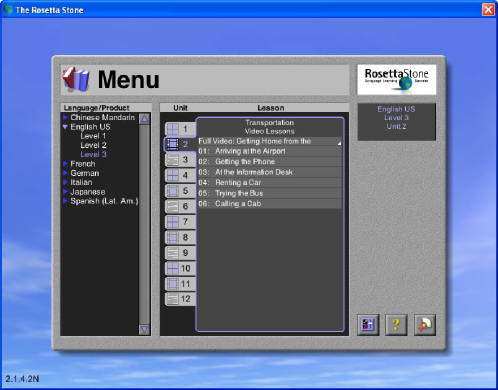Select the Unit 1 icon button
This screenshot has width=498, height=390.
[180, 129]
